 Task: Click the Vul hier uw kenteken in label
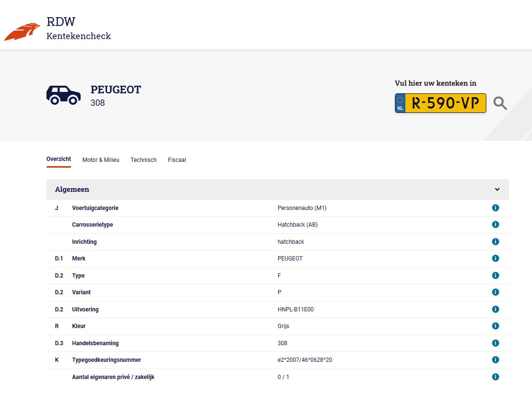(x=435, y=83)
